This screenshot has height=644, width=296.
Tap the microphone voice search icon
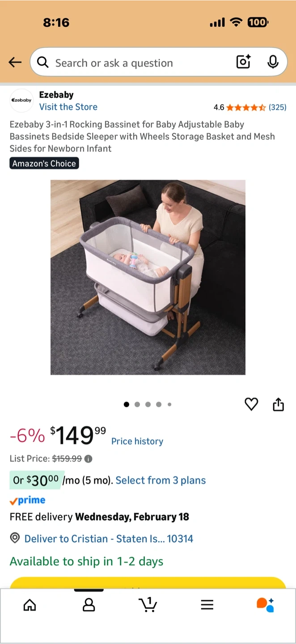(x=273, y=63)
